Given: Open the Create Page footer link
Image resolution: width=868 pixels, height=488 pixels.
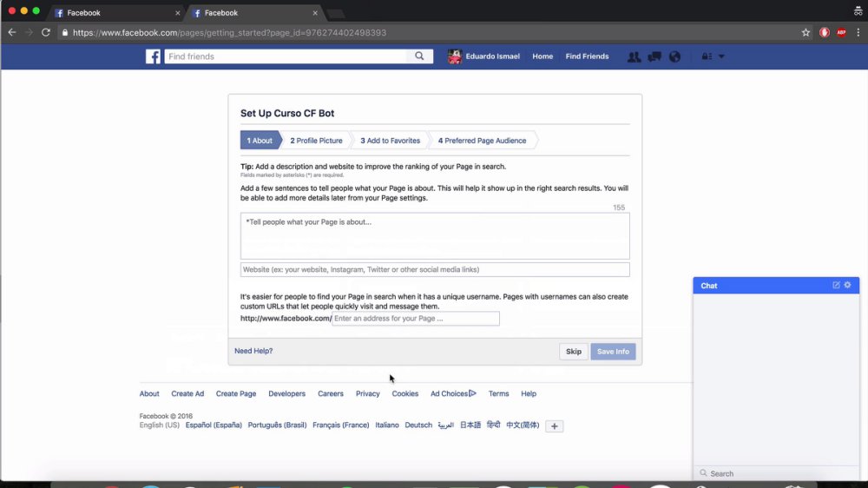Looking at the screenshot, I should coord(236,394).
